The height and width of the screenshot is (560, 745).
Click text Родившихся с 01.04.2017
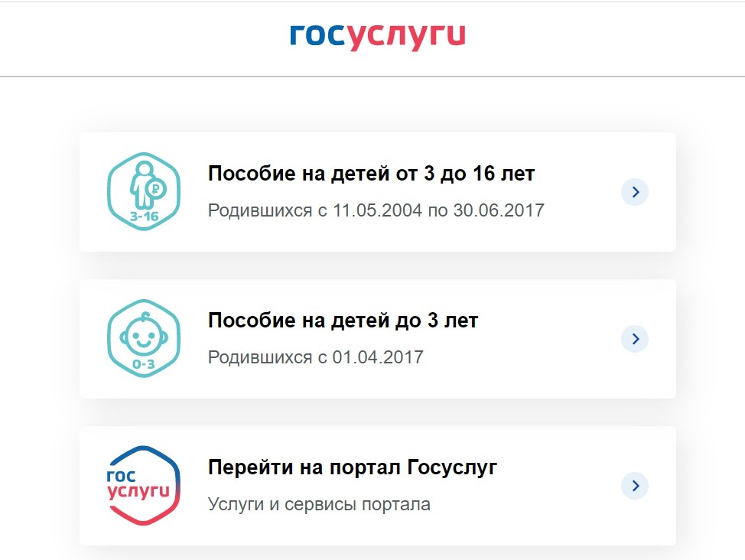coord(315,357)
